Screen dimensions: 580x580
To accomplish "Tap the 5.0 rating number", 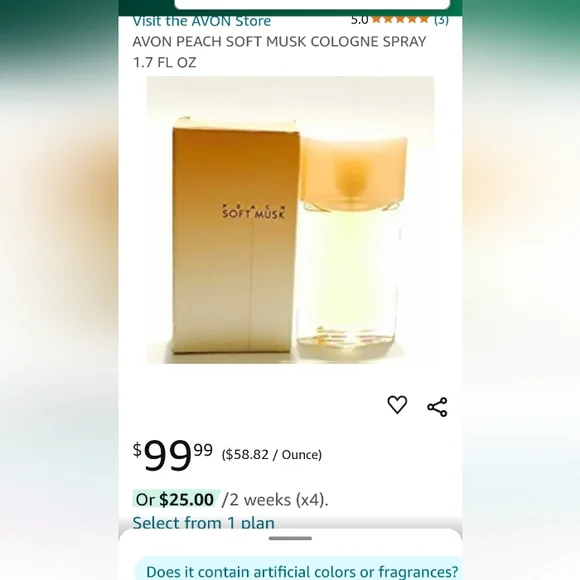I will point(360,20).
